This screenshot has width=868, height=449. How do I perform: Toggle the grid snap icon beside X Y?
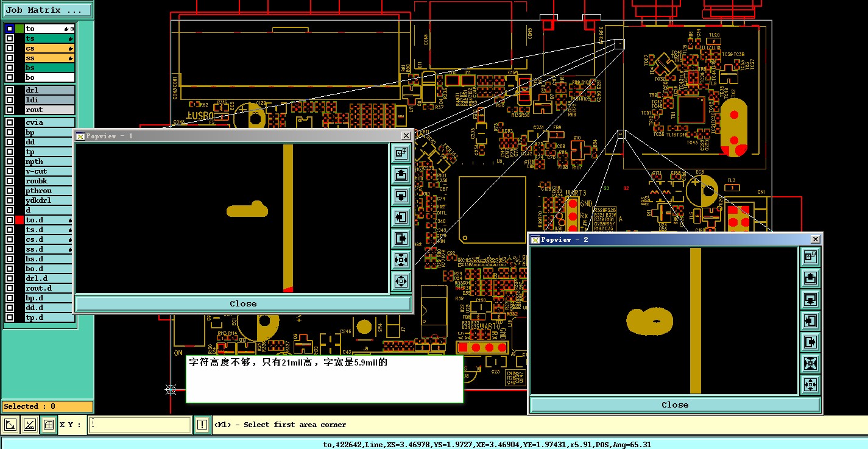[x=49, y=425]
